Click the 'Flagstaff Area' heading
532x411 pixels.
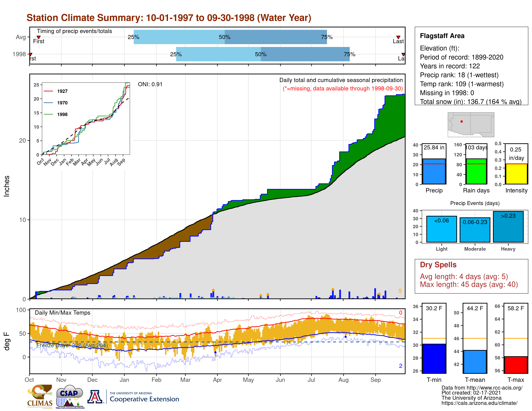pyautogui.click(x=442, y=36)
